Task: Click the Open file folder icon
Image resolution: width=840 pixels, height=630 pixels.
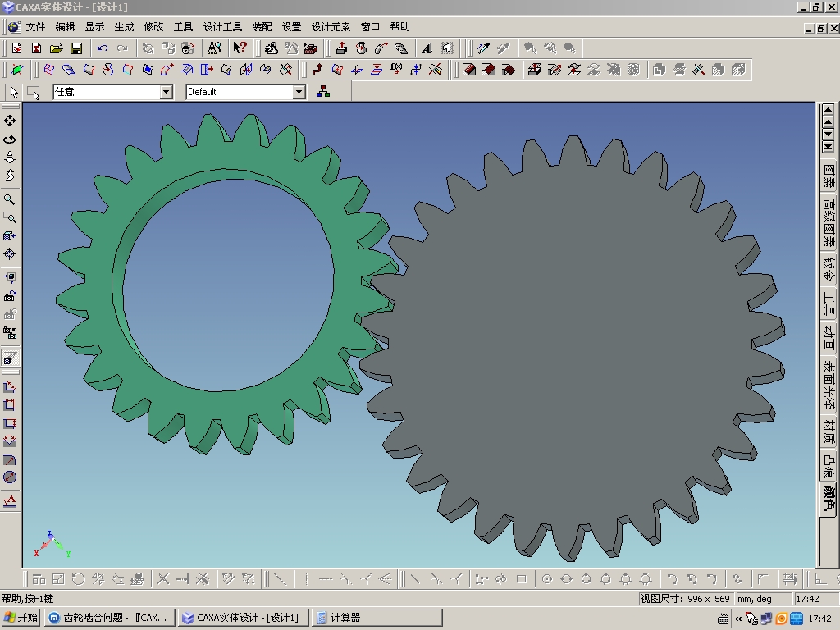Action: coord(56,48)
